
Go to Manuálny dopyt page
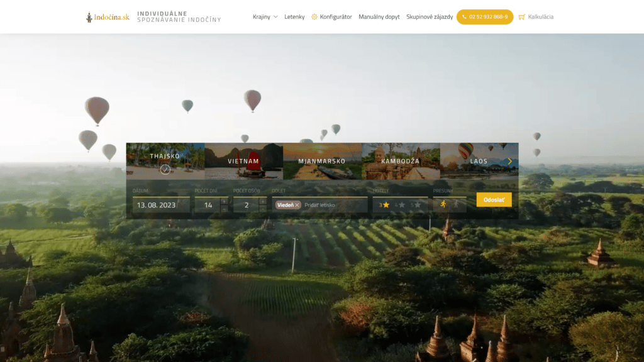[x=379, y=17]
